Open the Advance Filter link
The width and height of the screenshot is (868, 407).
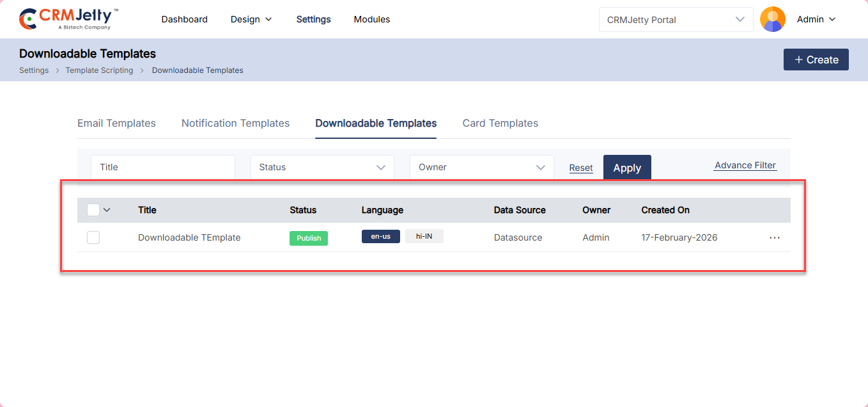coord(745,165)
